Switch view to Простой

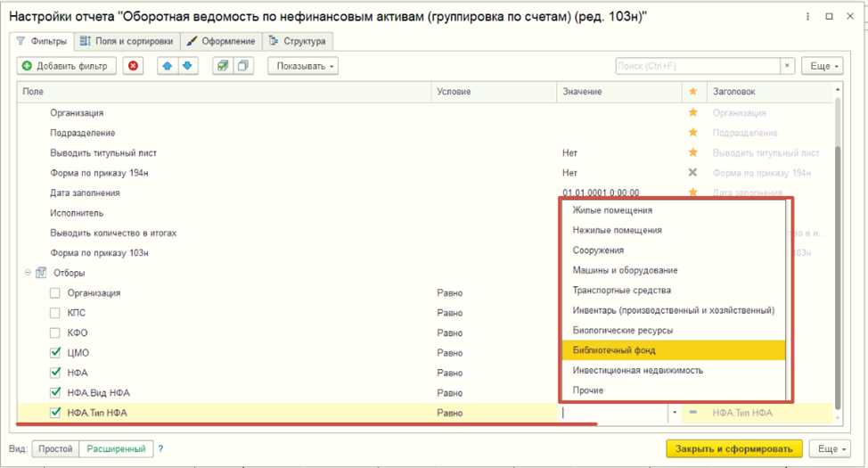click(55, 448)
